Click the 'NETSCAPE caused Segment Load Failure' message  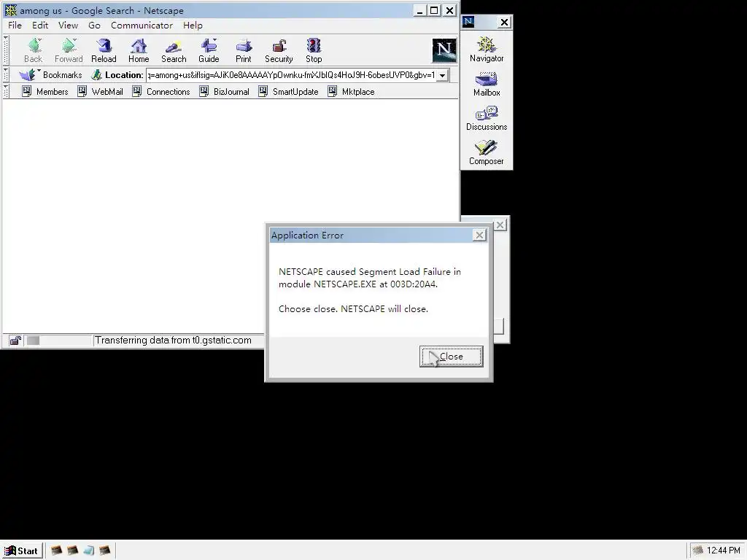[370, 278]
